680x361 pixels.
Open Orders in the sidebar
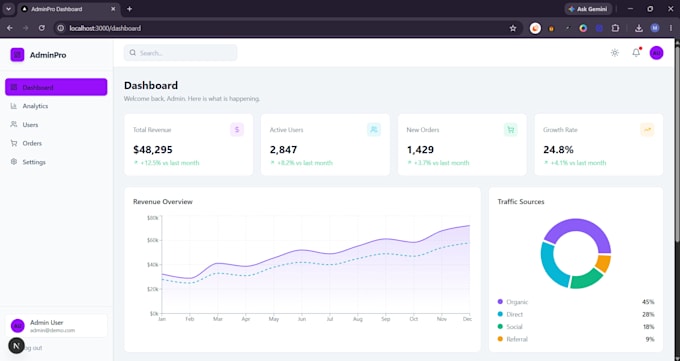pos(56,143)
